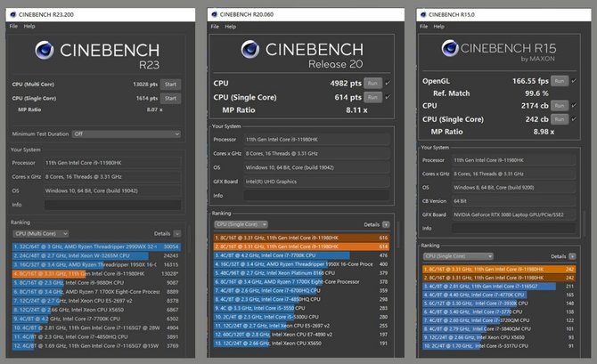Open the CPU (Single Core) ranking dropdown in R20

tap(241, 224)
